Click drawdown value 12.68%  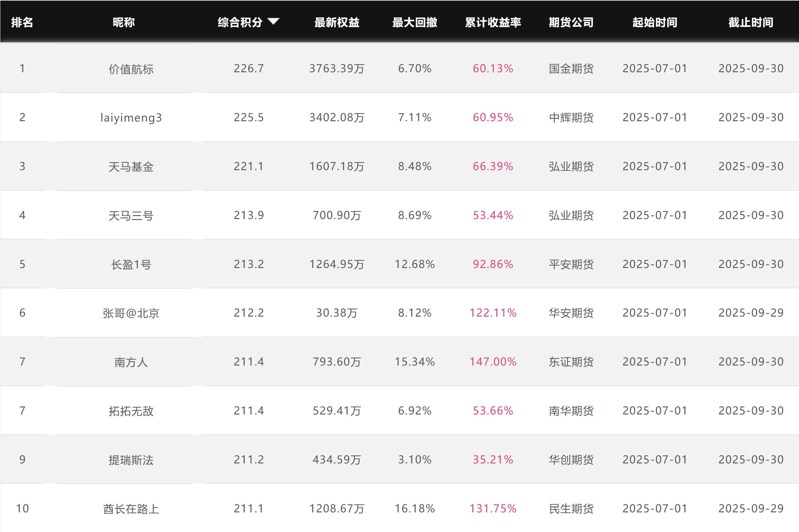click(414, 264)
